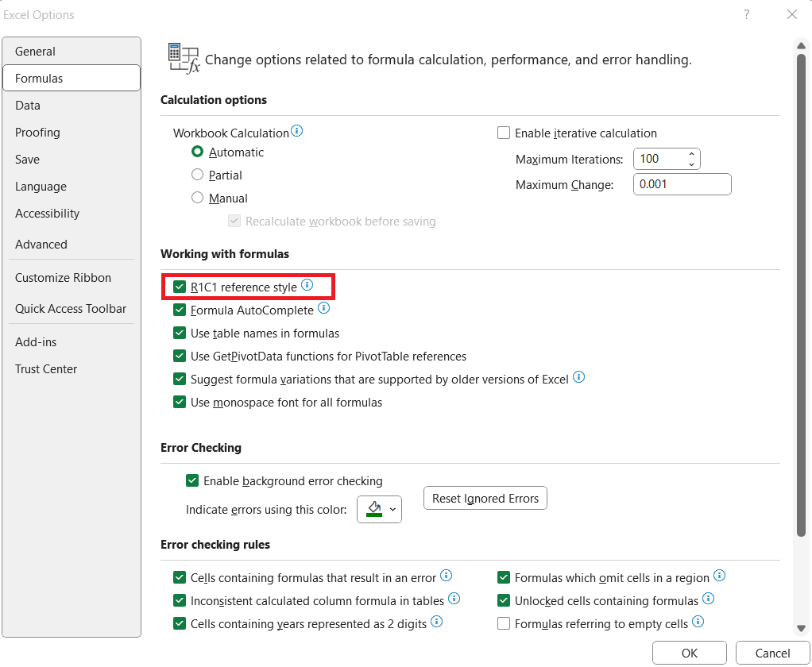Toggle Use monospace font for all formulas
Image resolution: width=812 pixels, height=667 pixels.
coord(180,402)
